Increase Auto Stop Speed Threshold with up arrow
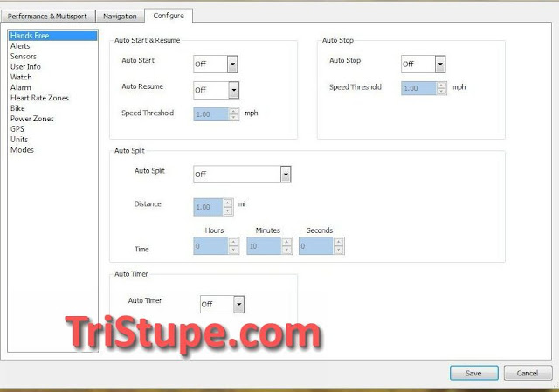Viewport: 559px width, 392px height. [442, 86]
